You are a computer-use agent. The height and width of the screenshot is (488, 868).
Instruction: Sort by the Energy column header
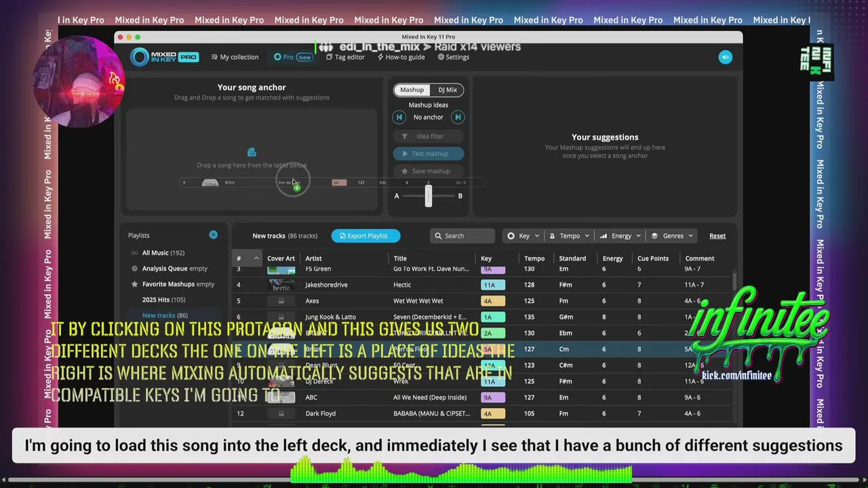click(612, 258)
